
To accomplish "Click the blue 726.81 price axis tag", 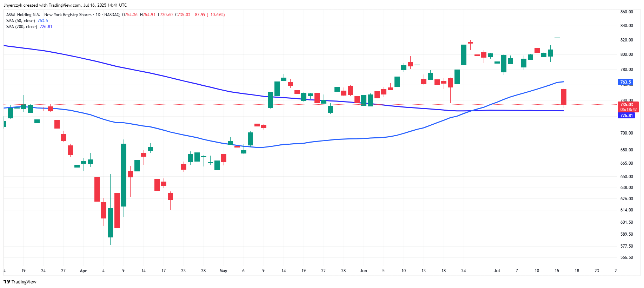I will [x=626, y=116].
